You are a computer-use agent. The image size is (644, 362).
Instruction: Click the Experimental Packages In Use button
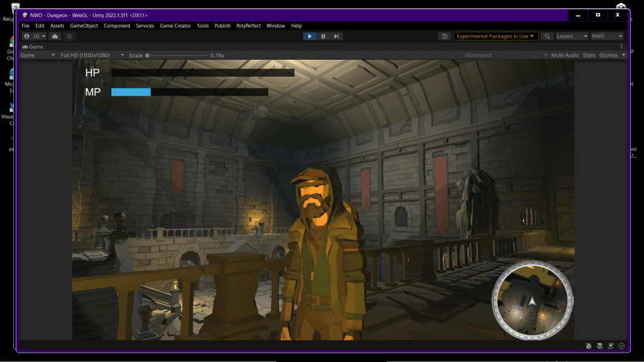coord(496,36)
